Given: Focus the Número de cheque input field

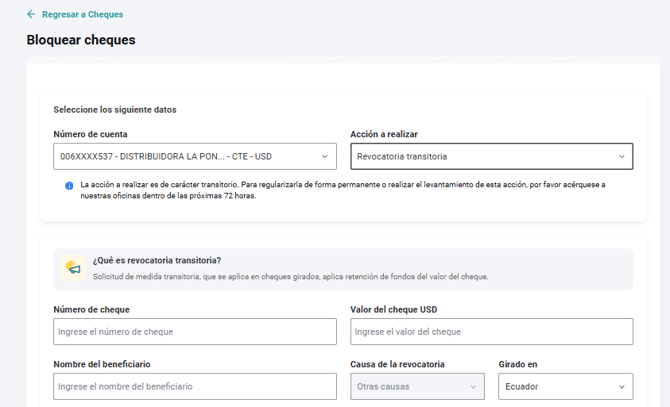Looking at the screenshot, I should tap(195, 332).
